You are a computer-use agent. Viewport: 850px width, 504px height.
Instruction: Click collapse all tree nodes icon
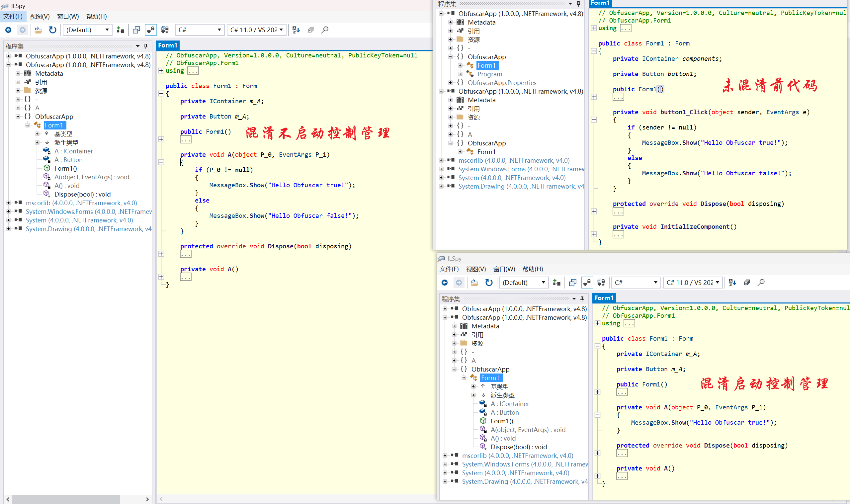point(310,30)
